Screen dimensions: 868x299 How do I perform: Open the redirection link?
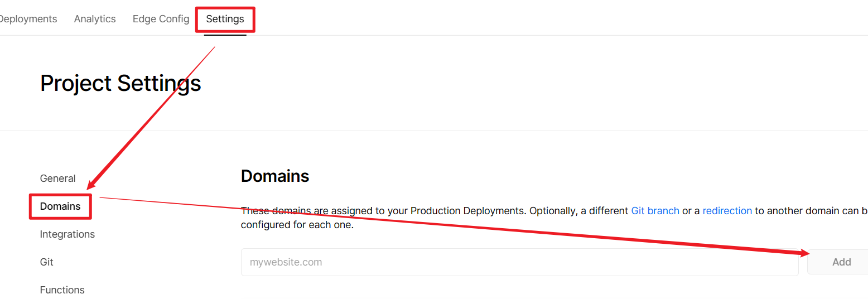click(x=727, y=211)
